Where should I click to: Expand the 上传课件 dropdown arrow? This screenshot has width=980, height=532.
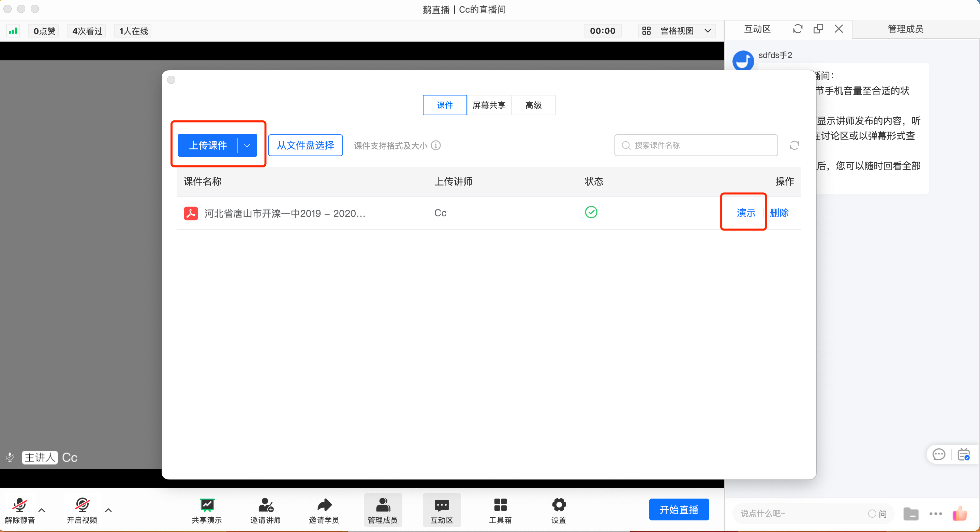click(x=247, y=145)
